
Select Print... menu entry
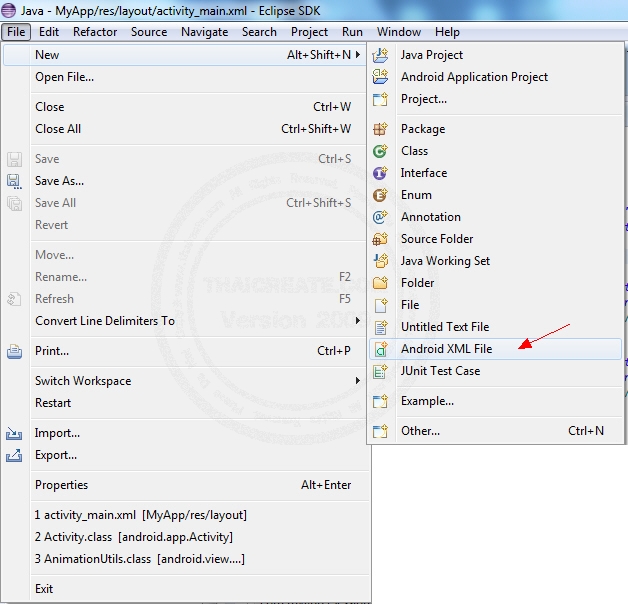click(185, 351)
